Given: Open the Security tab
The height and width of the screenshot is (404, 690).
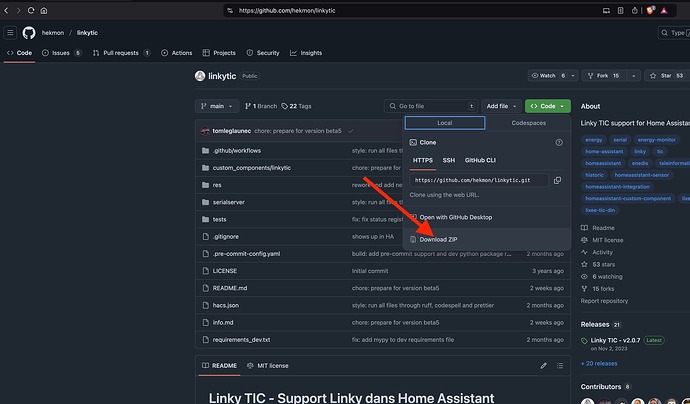Looking at the screenshot, I should tap(263, 53).
